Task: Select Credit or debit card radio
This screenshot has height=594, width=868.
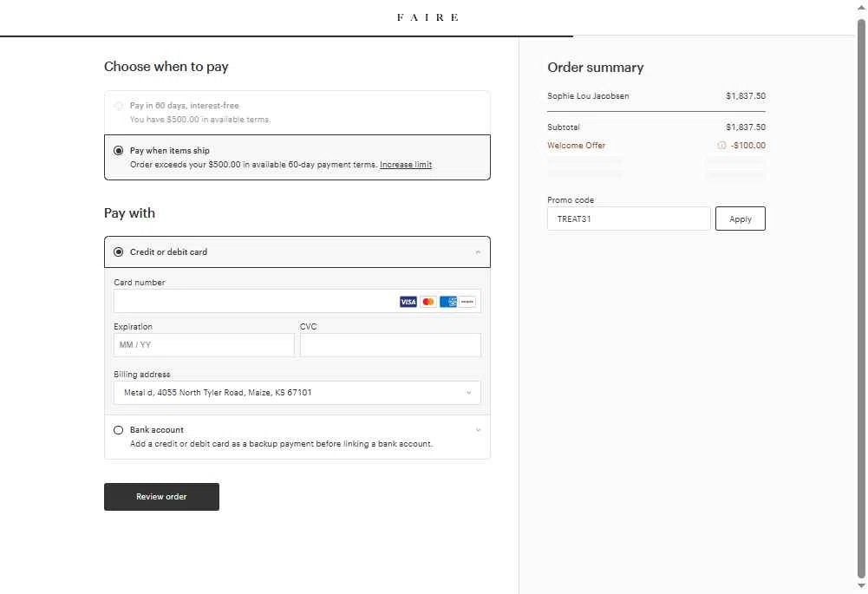Action: point(119,252)
